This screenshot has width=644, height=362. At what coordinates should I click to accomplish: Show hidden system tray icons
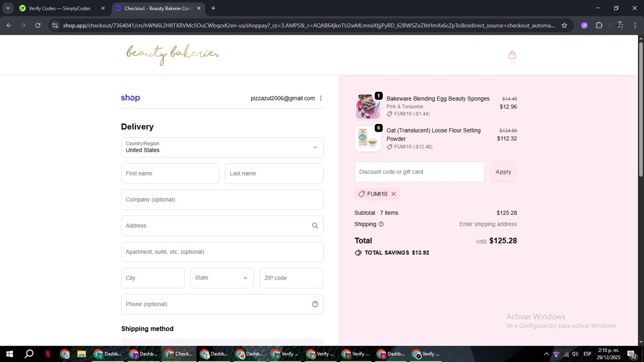546,354
